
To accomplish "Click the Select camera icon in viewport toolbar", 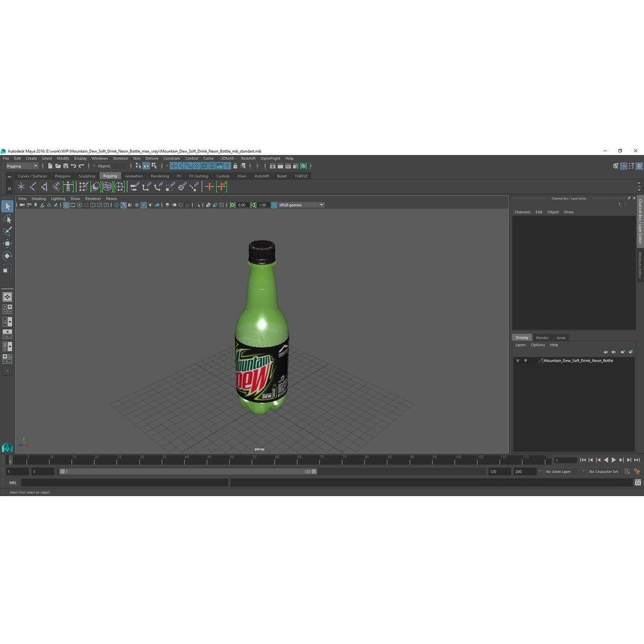I will point(22,205).
